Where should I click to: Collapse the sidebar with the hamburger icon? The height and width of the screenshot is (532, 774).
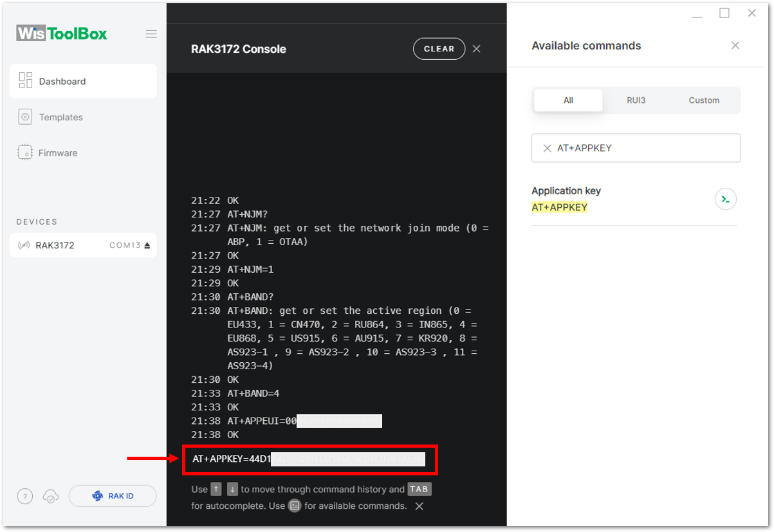151,34
